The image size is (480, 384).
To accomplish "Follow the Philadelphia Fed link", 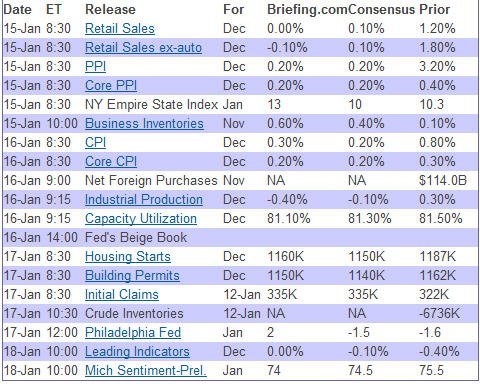I will (133, 333).
